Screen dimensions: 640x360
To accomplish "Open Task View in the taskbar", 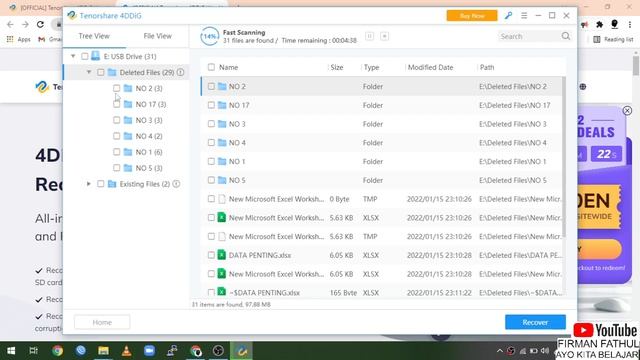I will pos(33,351).
